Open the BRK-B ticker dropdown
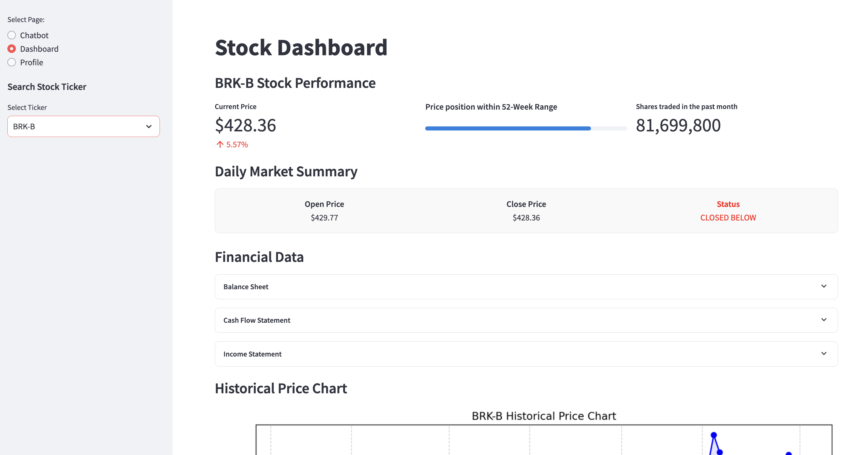The height and width of the screenshot is (455, 868). 78,126
